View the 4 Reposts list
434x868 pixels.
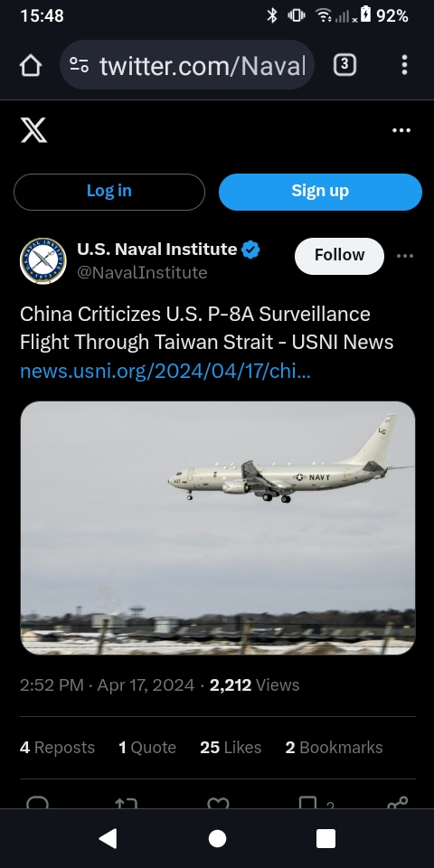(x=57, y=748)
